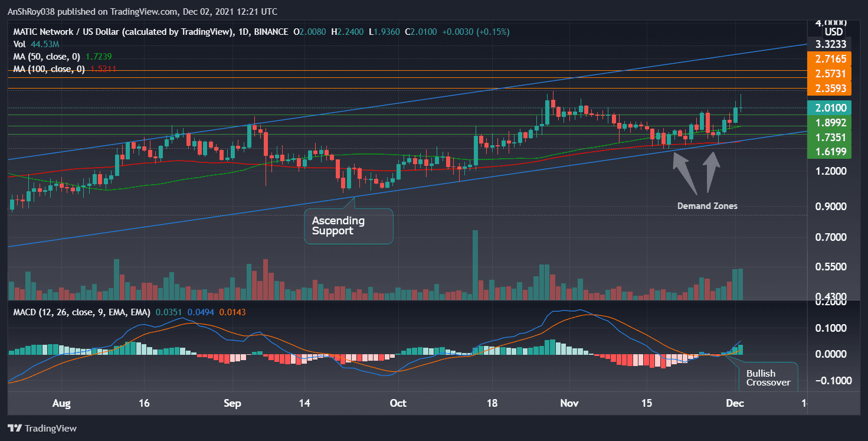Toggle the USD currency label on price axis
The image size is (868, 441).
(x=833, y=30)
